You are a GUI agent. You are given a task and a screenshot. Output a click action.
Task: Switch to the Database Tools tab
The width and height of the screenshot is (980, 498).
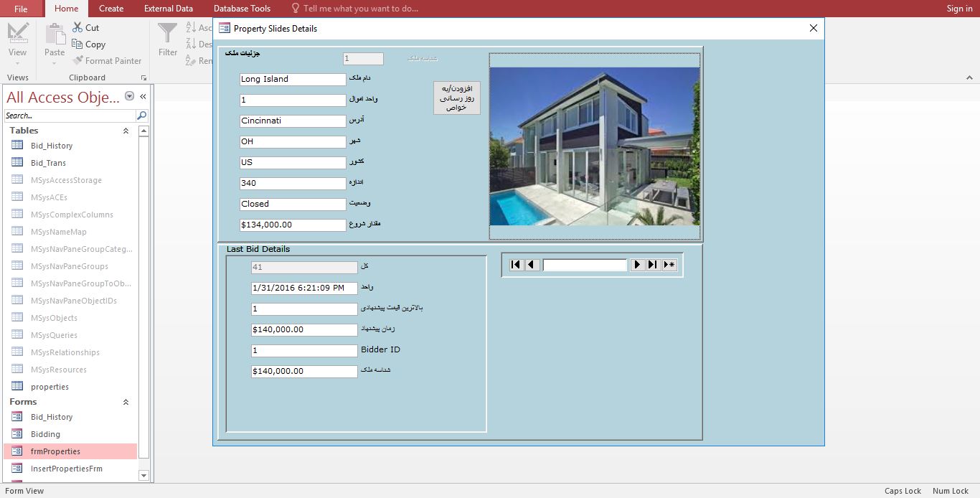(x=242, y=9)
